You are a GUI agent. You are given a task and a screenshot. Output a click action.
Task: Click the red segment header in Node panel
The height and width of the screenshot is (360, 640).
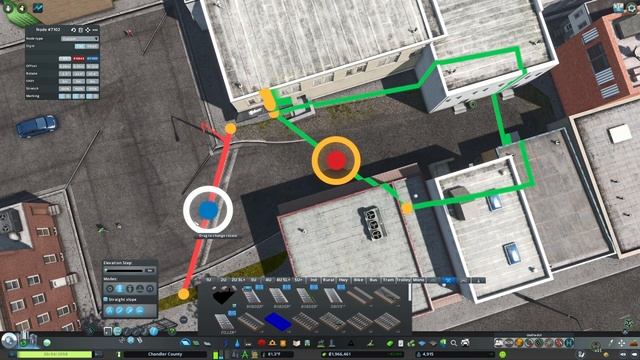pos(78,58)
